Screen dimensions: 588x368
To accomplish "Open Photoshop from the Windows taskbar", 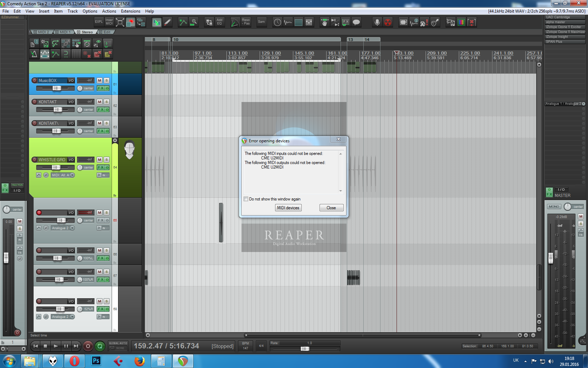I will (96, 361).
